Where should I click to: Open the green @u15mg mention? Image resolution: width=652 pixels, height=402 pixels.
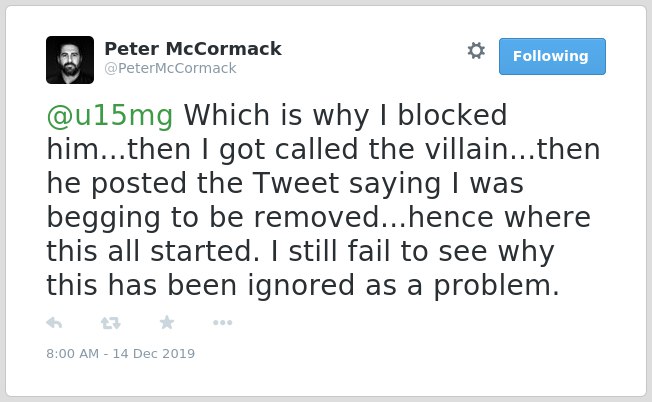[x=110, y=116]
